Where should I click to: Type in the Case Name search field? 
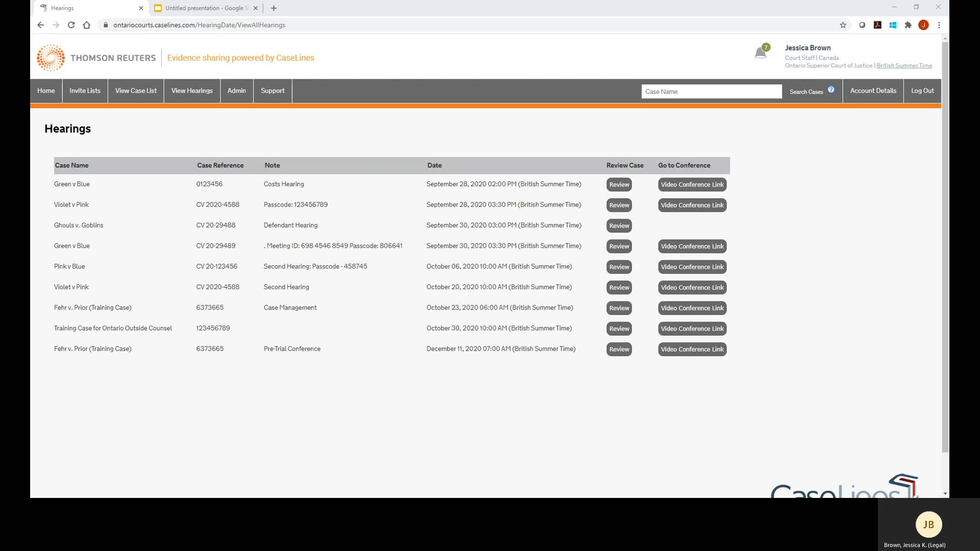pyautogui.click(x=712, y=91)
